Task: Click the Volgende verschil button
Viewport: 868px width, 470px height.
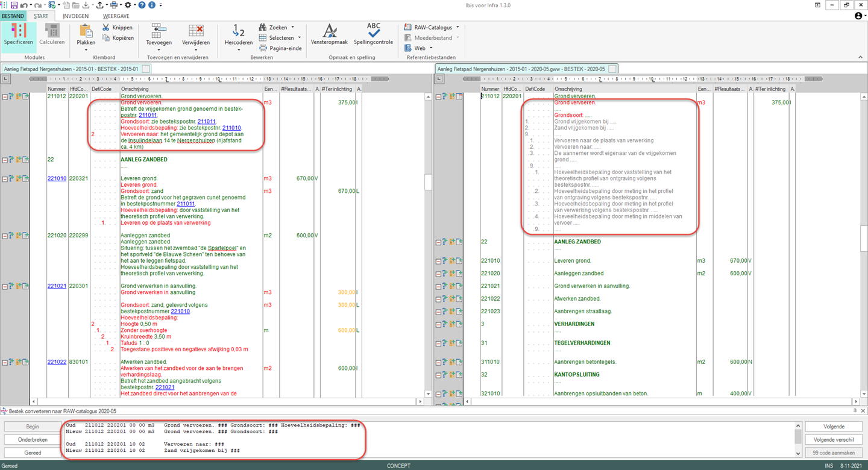Action: [x=834, y=440]
